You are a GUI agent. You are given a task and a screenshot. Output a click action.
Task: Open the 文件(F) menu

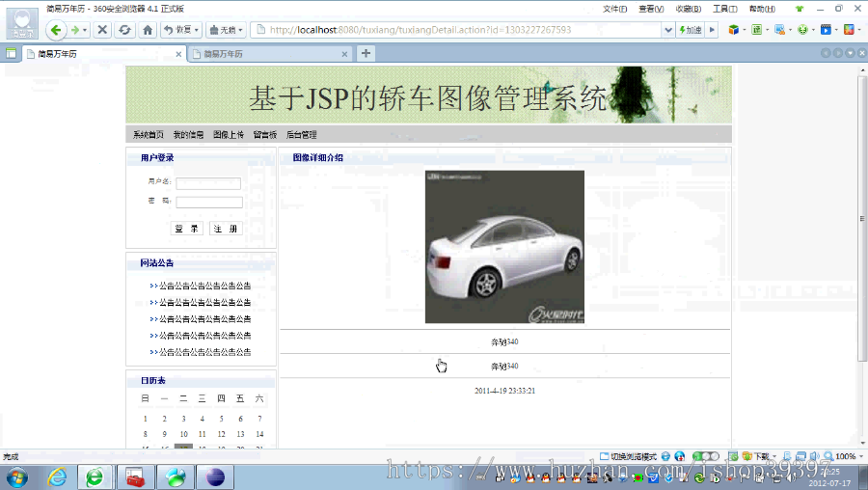pos(614,9)
